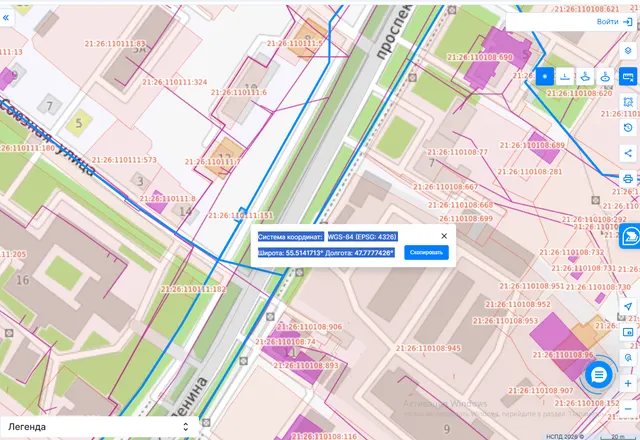Click parcel label 21:26:110108:281

tap(530, 172)
